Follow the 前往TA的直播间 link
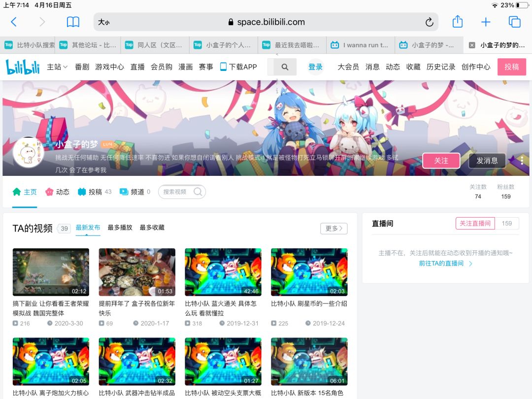532x399 pixels. click(445, 263)
